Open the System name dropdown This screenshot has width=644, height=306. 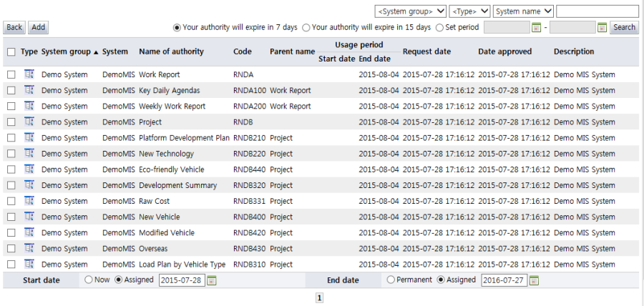pos(523,11)
